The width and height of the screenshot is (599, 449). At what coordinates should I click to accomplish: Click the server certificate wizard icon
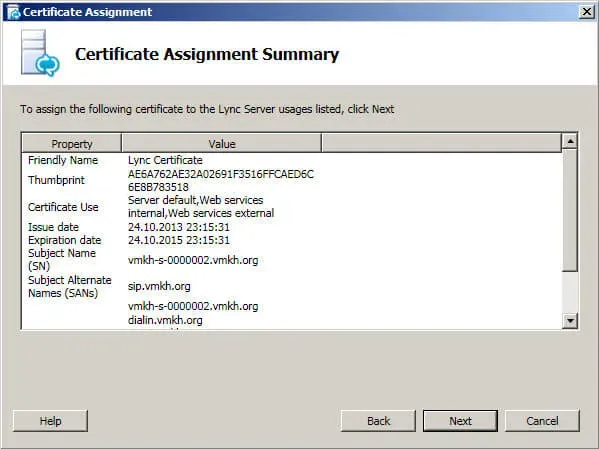coord(40,53)
